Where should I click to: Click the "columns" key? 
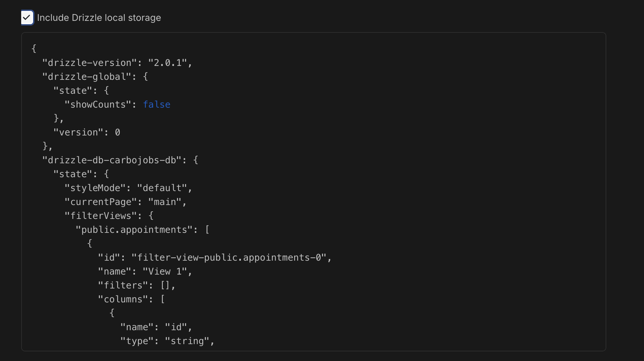coord(123,299)
